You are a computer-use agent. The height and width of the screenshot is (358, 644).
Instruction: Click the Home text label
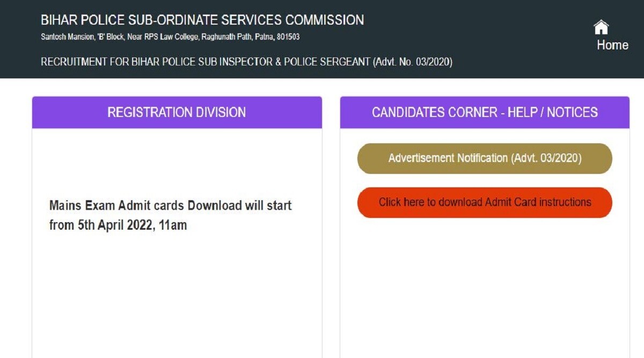coord(612,45)
